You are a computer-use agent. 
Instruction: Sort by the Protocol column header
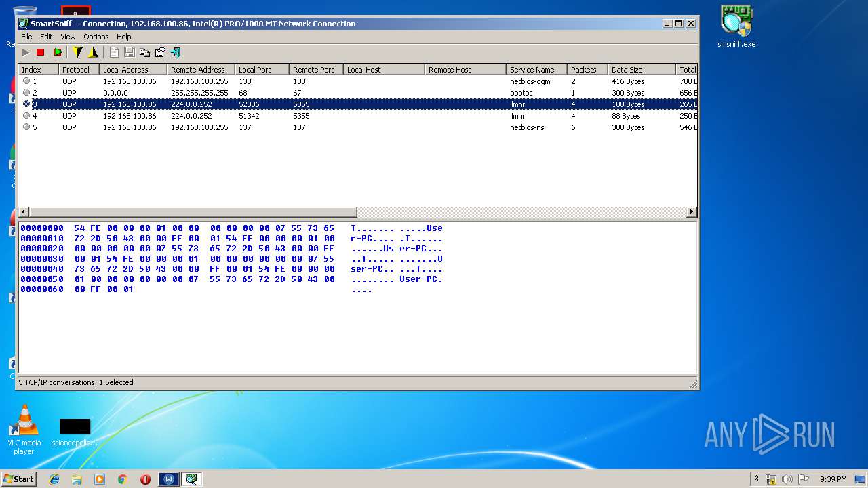pos(79,70)
